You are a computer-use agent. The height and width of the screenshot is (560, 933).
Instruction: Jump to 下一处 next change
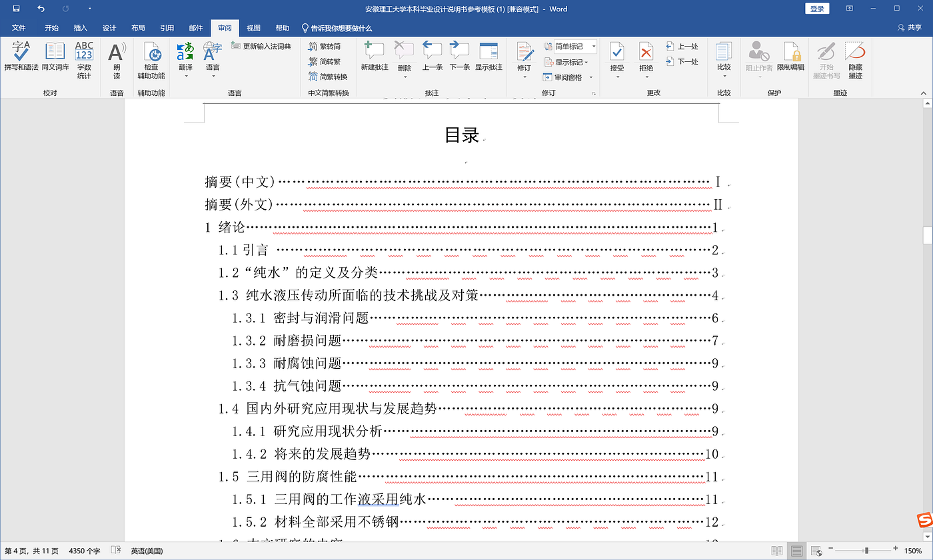tap(682, 61)
